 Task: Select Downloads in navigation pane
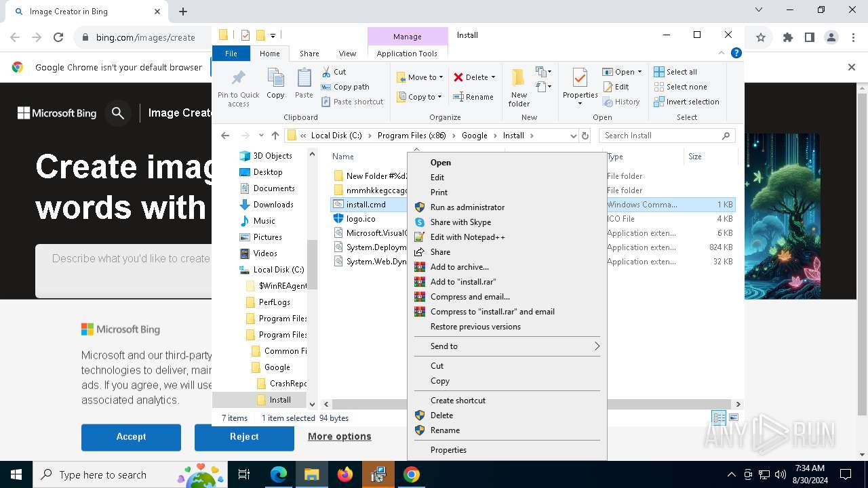point(273,205)
